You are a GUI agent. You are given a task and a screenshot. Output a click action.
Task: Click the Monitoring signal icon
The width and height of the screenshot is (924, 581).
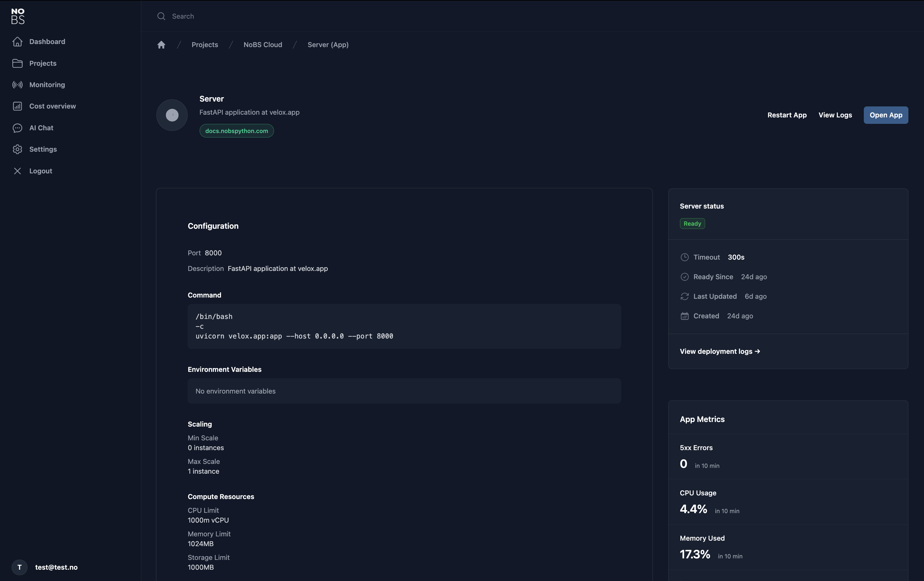coord(18,84)
